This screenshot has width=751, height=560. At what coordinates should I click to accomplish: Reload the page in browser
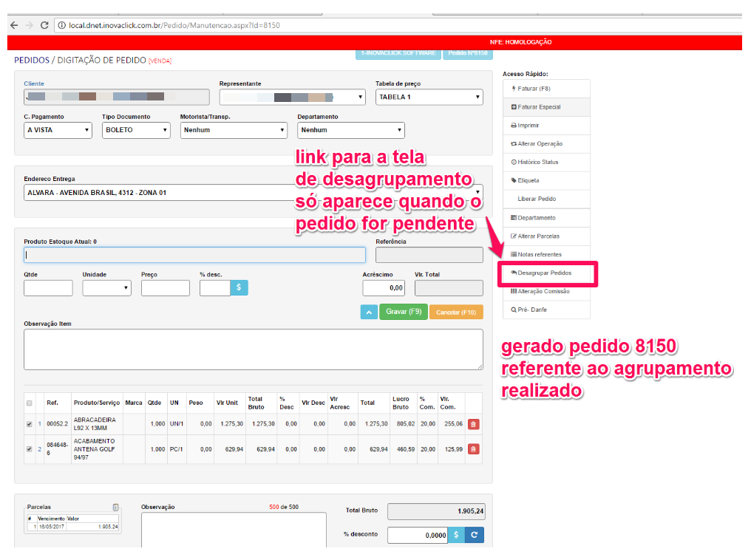[44, 25]
